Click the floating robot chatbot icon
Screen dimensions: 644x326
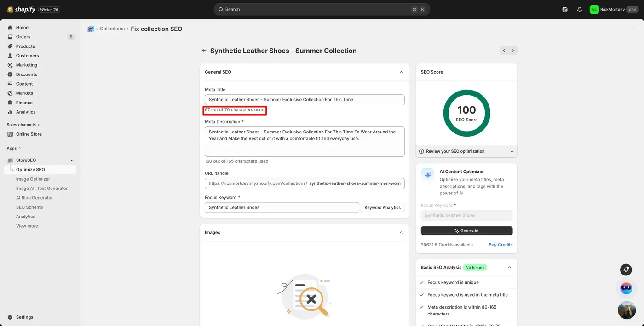click(x=627, y=288)
